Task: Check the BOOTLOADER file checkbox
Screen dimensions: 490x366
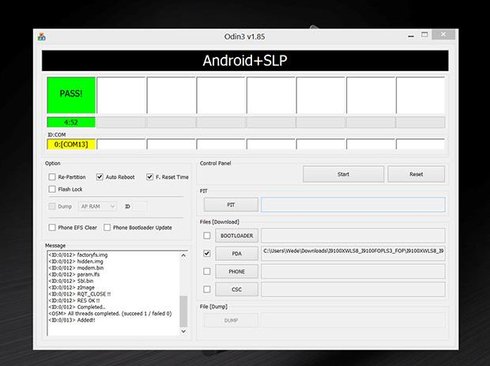Action: point(207,235)
